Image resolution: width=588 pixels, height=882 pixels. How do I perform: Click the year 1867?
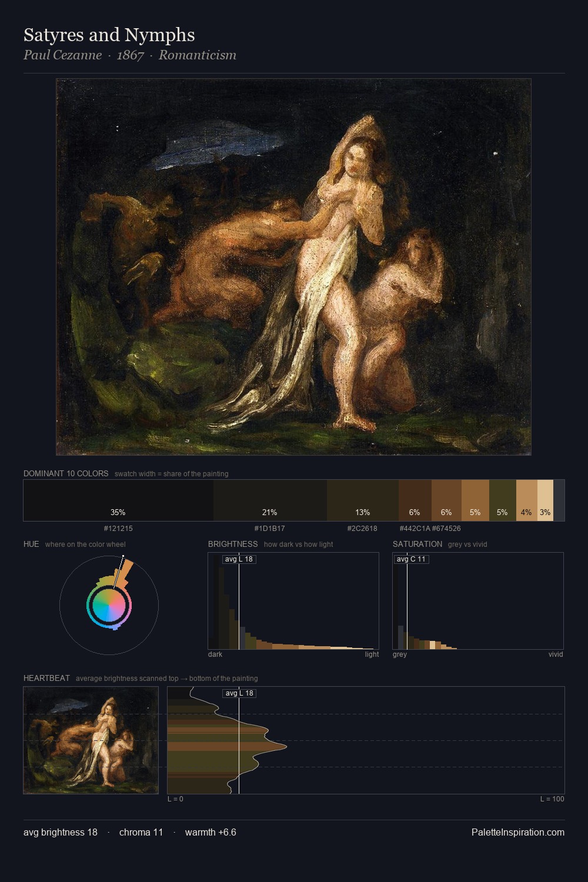[131, 55]
